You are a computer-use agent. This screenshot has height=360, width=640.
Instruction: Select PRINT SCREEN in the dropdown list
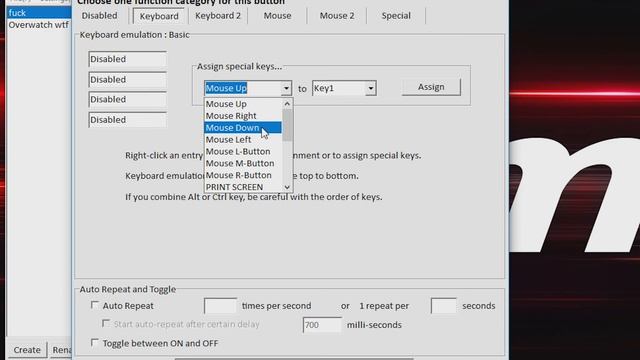[x=243, y=187]
